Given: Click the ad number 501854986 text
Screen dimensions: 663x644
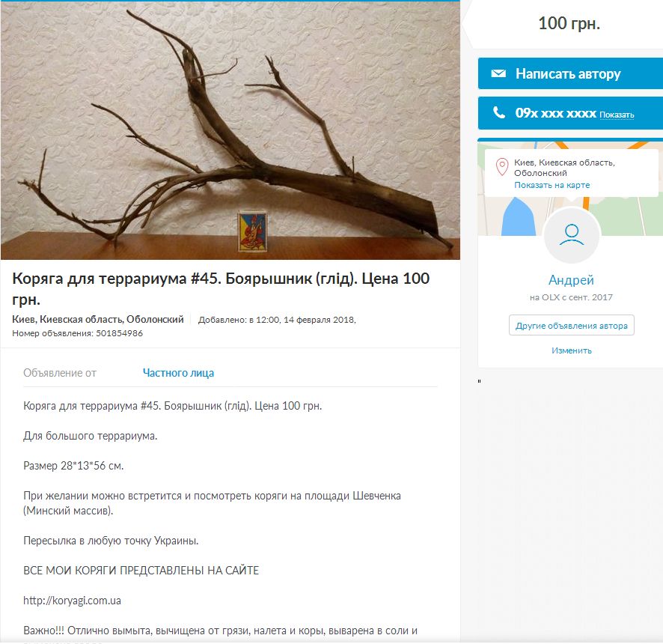Looking at the screenshot, I should point(119,333).
